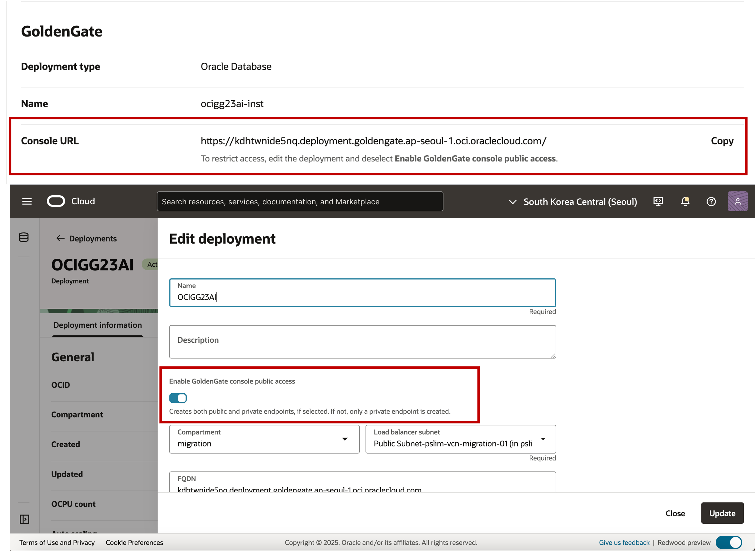Viewport: 756px width, 551px height.
Task: Click the Name input field containing OCIGG23AI
Action: click(x=363, y=293)
